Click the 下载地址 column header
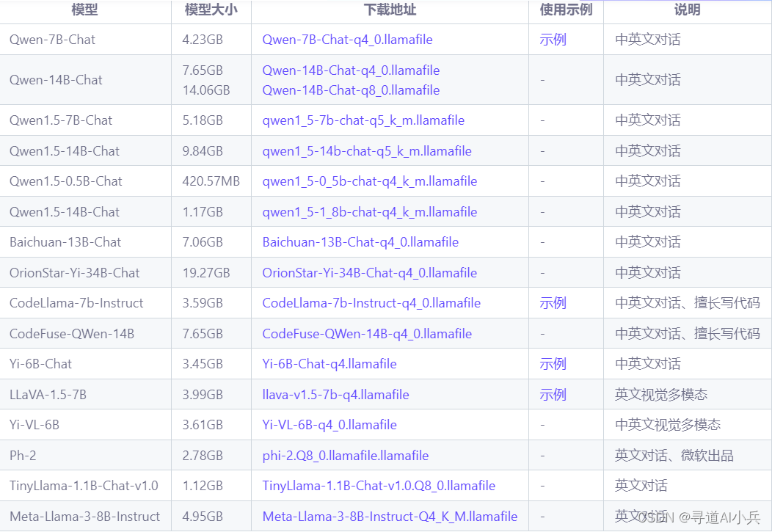 (390, 10)
